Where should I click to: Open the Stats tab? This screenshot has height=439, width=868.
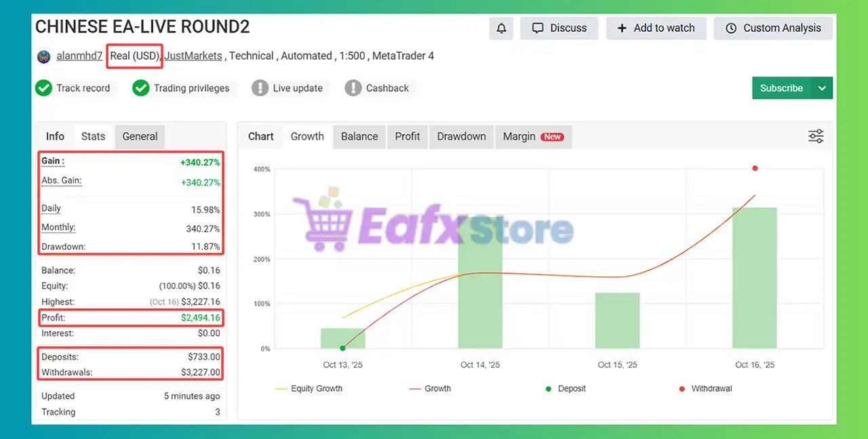point(93,136)
